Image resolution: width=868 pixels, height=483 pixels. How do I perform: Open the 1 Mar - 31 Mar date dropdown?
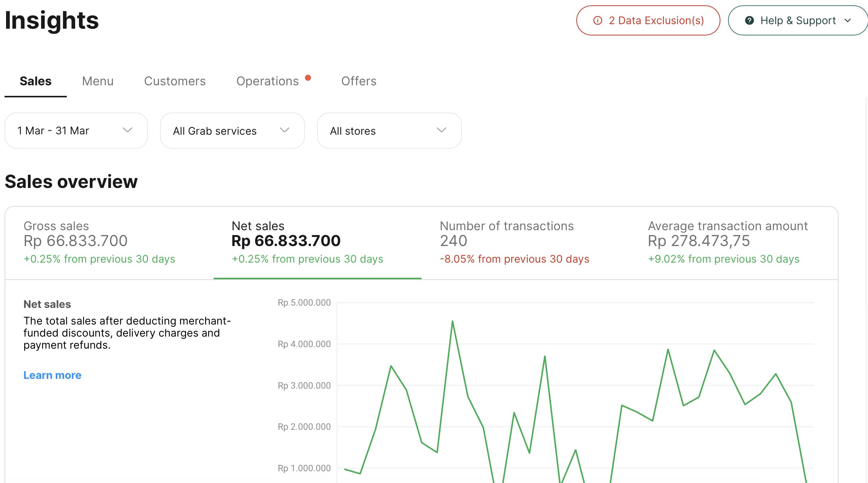(76, 131)
